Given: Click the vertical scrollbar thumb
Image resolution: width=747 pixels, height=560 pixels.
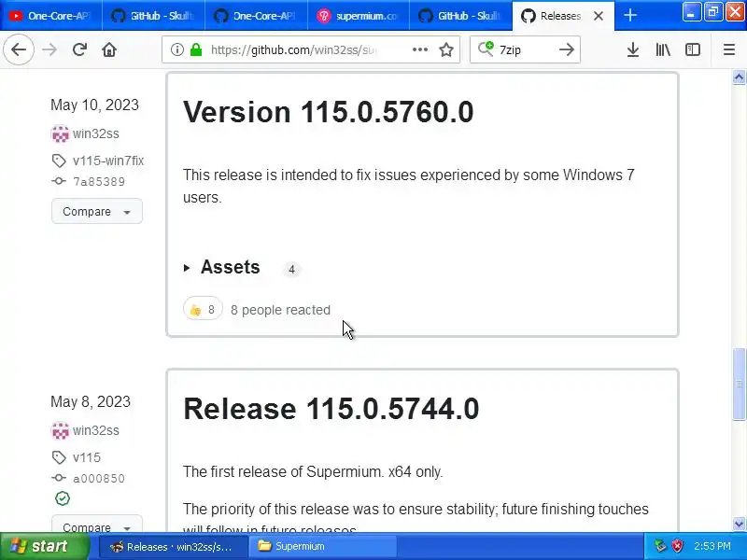Looking at the screenshot, I should 739,385.
